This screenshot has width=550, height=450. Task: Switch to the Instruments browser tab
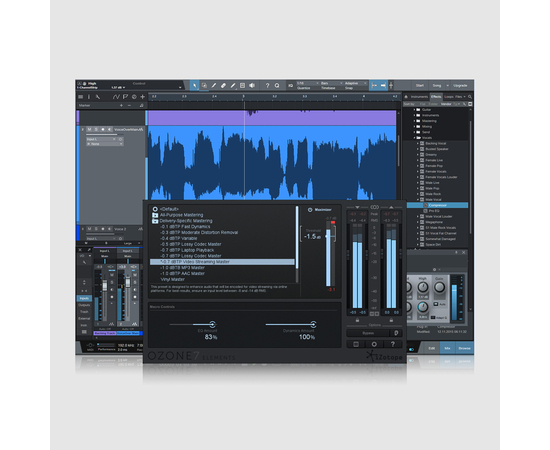(419, 96)
